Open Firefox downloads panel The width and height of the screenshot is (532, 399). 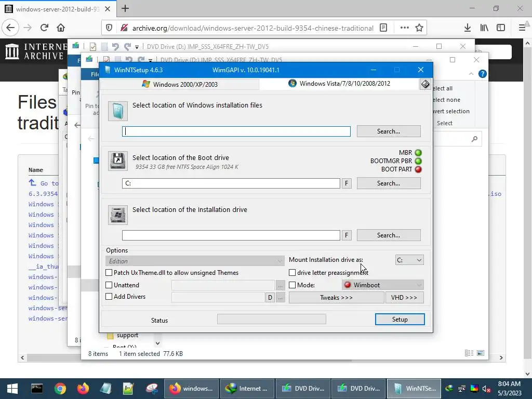[x=467, y=28]
